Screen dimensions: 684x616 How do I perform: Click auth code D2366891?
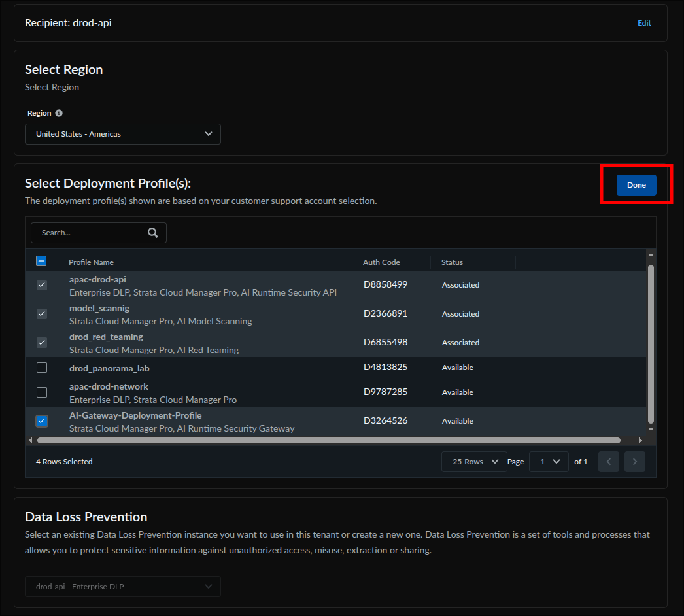pos(386,313)
